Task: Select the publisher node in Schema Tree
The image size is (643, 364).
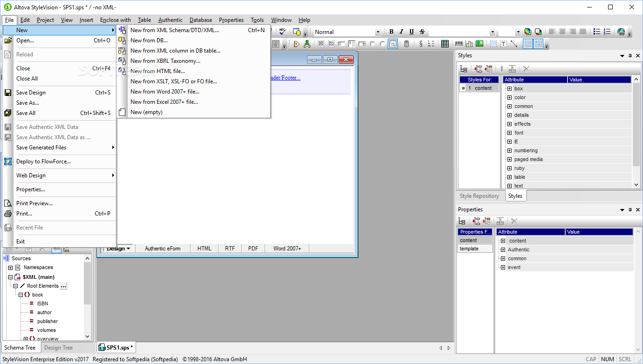Action: [48, 321]
